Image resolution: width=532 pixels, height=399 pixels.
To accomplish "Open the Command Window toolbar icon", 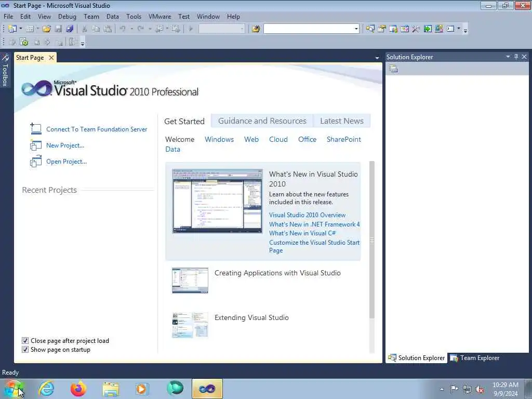I will pos(450,29).
